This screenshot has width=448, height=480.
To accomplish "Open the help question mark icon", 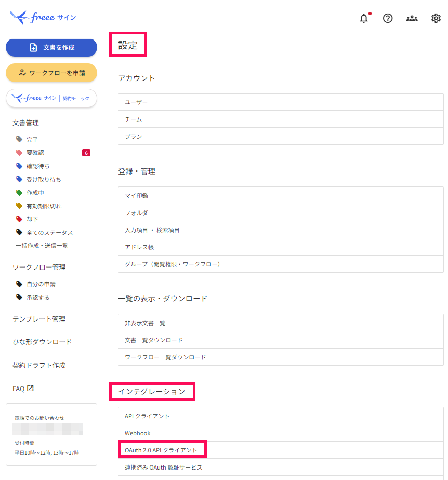I will click(x=388, y=18).
